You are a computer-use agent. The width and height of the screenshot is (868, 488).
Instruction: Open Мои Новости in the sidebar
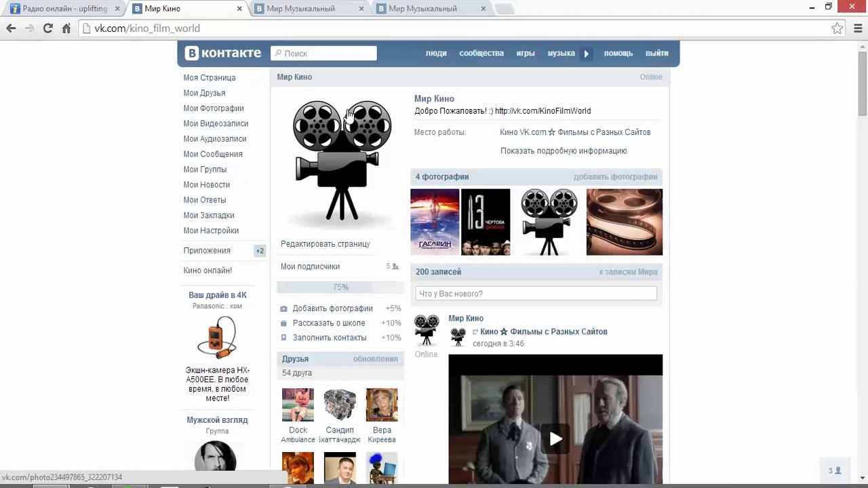pyautogui.click(x=207, y=184)
